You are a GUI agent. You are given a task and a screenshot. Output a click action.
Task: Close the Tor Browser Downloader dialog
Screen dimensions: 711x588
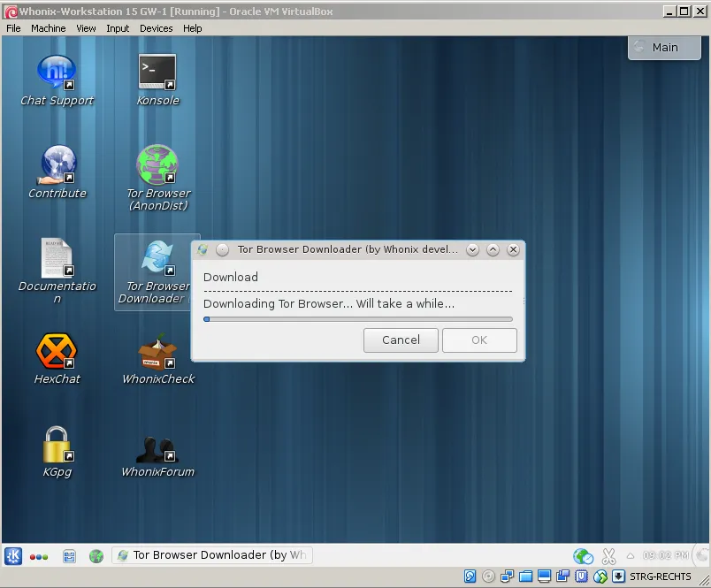tap(513, 250)
